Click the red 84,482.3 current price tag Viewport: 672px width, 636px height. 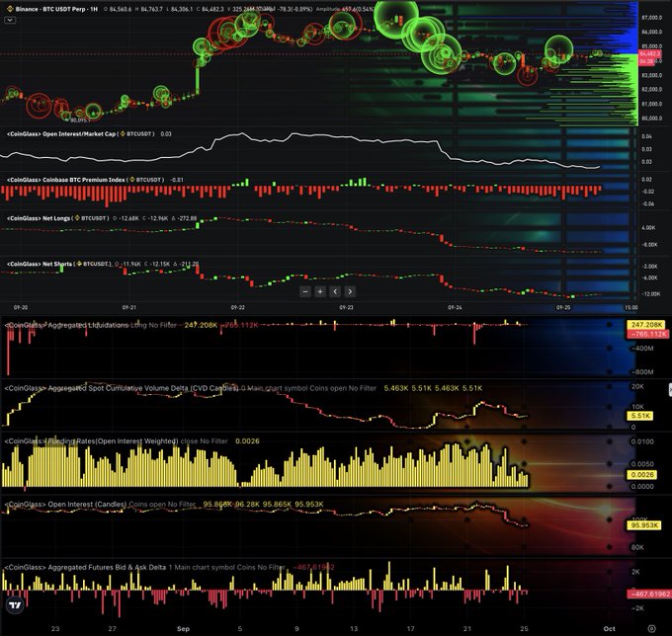[649, 54]
